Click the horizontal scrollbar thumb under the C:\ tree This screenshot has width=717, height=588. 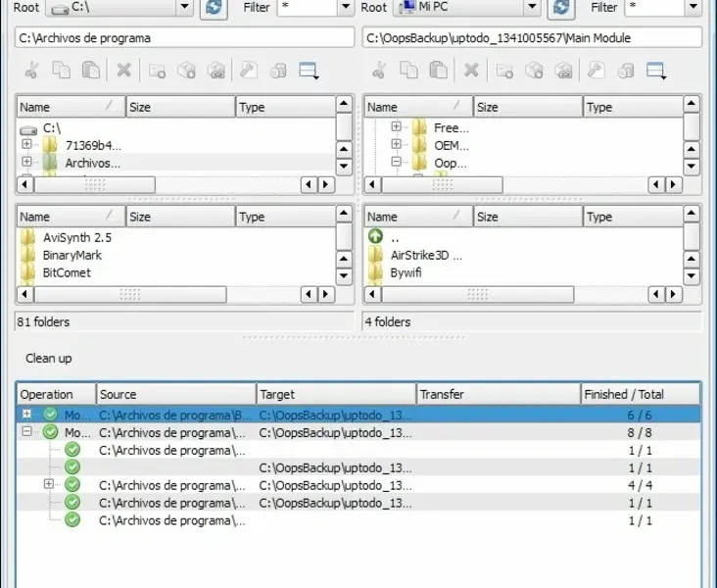(x=95, y=185)
